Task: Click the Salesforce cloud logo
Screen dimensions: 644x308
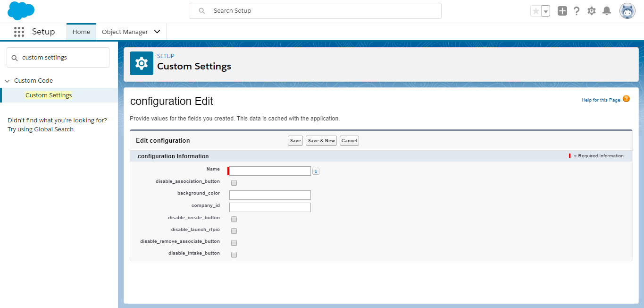Action: (x=21, y=10)
